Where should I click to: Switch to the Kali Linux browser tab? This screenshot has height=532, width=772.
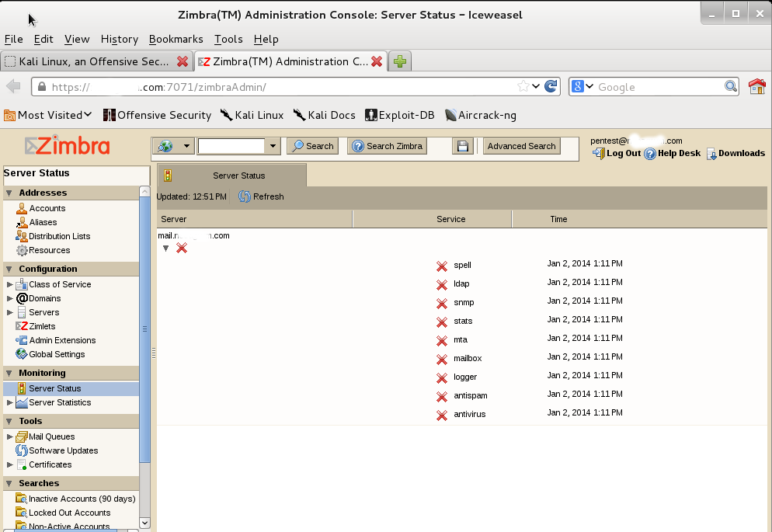click(x=87, y=61)
